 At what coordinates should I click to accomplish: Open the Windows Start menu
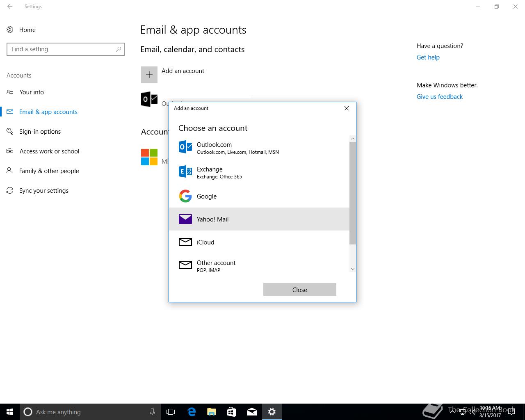10,412
